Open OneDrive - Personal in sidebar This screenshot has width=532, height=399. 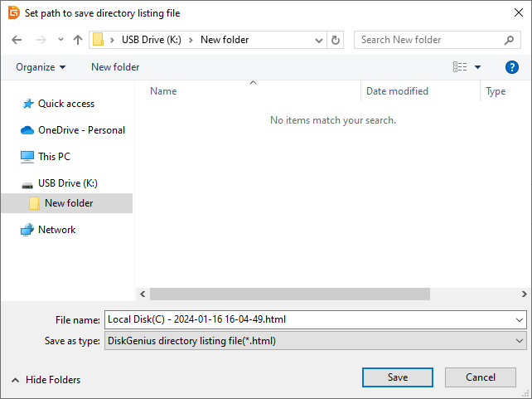[x=81, y=130]
